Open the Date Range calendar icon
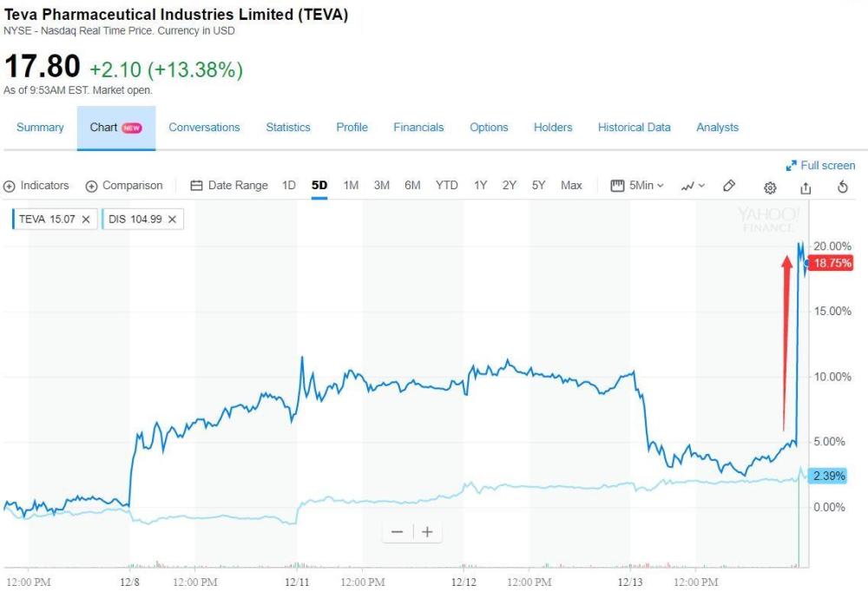868x592 pixels. pyautogui.click(x=196, y=186)
